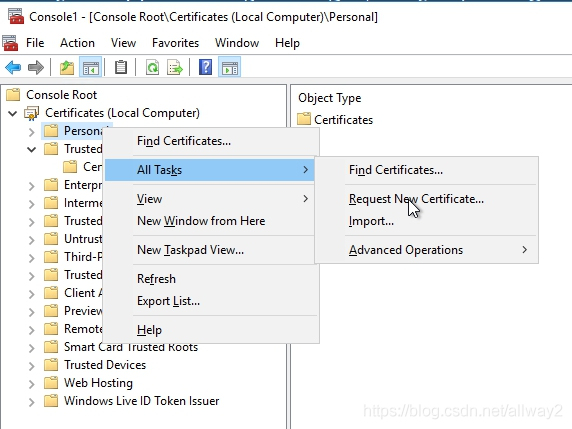Click the Object Type column header
This screenshot has height=429, width=572.
[x=330, y=98]
